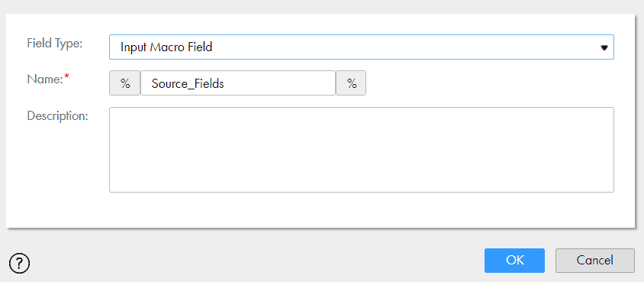Click the Input Macro Field selected text
The height and width of the screenshot is (282, 644).
tap(166, 47)
